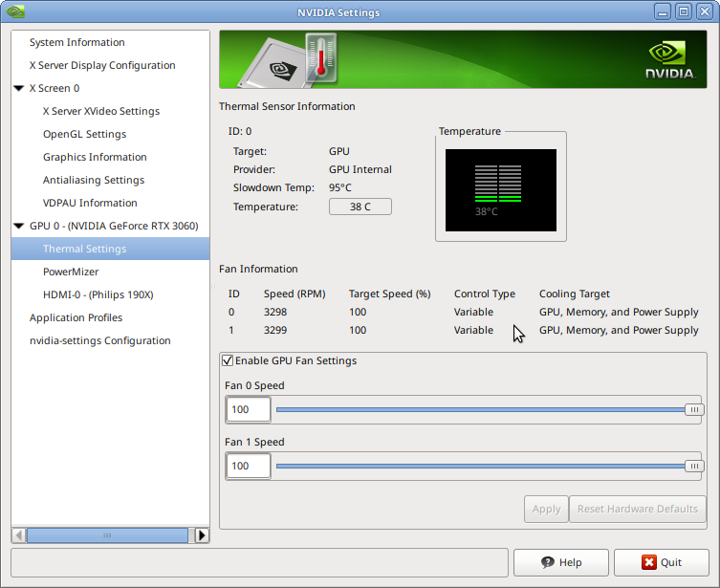Viewport: 720px width, 588px height.
Task: Select X Server Display Configuration
Action: click(102, 65)
